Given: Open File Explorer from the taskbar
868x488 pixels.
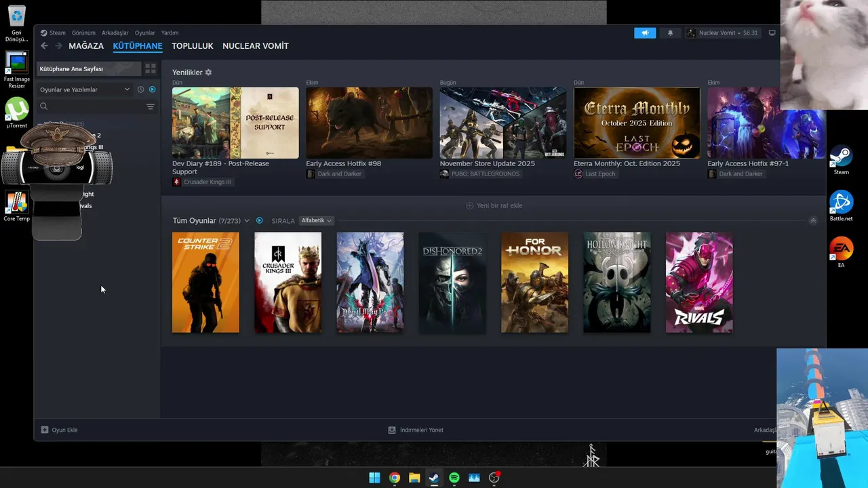Looking at the screenshot, I should tap(414, 478).
